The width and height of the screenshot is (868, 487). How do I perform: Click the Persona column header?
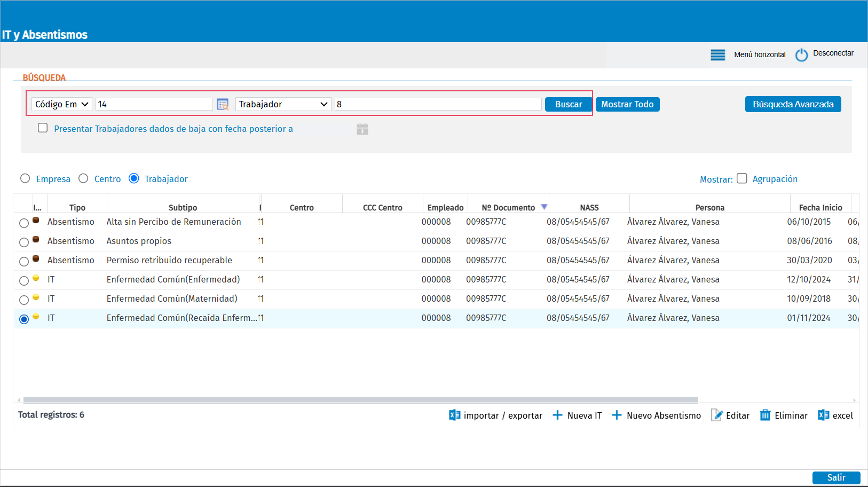tap(709, 207)
